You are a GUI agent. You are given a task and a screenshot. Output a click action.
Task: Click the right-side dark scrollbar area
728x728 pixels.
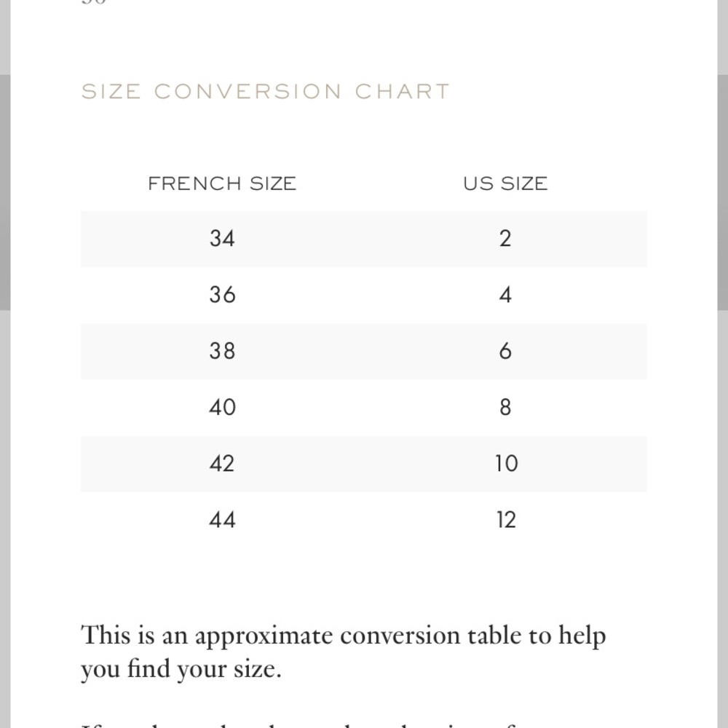pos(722,193)
